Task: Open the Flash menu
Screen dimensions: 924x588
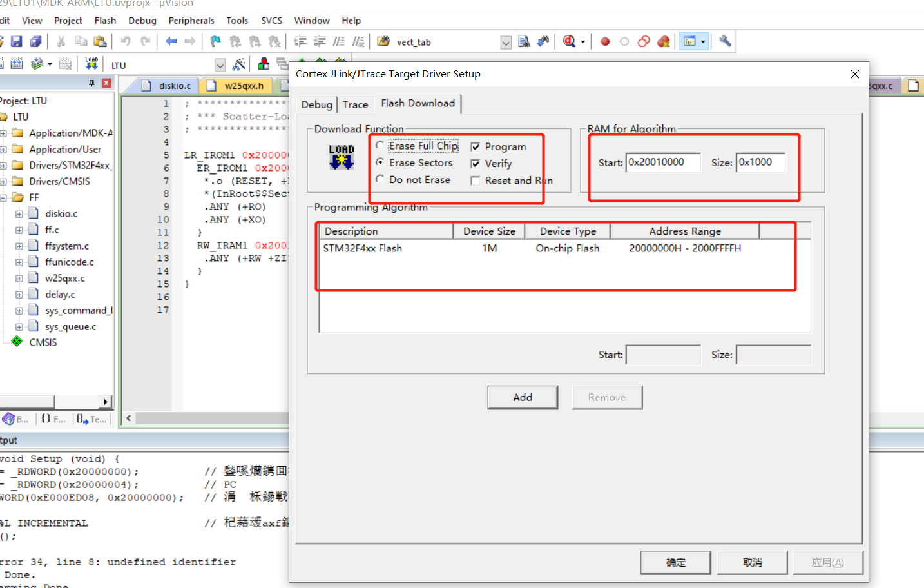Action: click(105, 21)
